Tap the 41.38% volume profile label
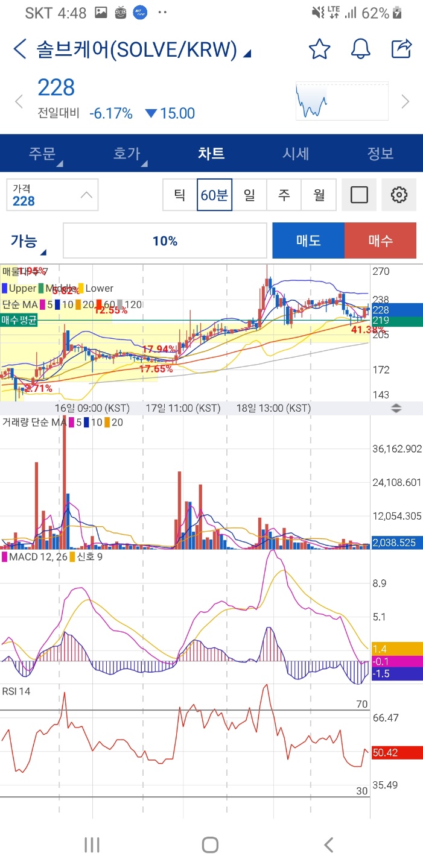This screenshot has height=868, width=423. 367,330
